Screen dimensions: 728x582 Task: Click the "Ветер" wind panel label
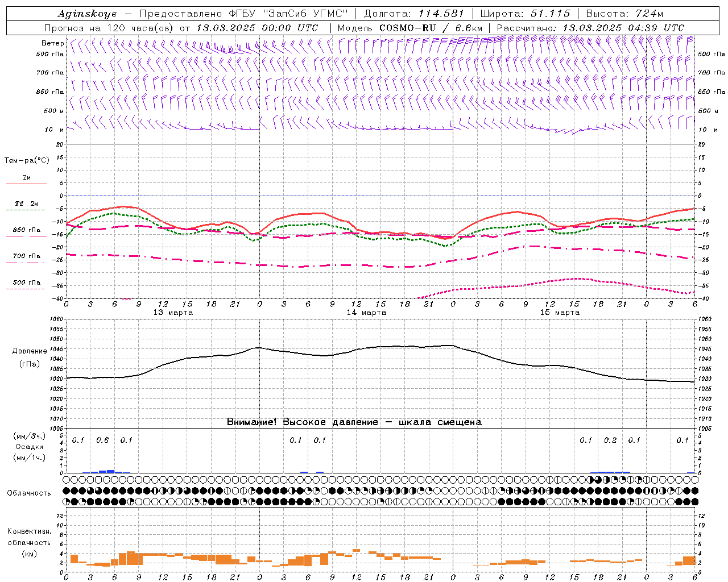tap(53, 43)
